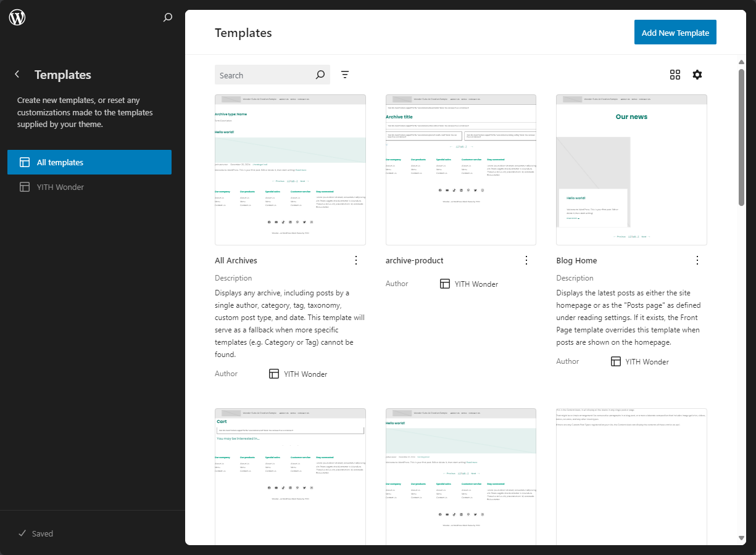
Task: Click the Saved indicator at bottom left
Action: click(35, 533)
